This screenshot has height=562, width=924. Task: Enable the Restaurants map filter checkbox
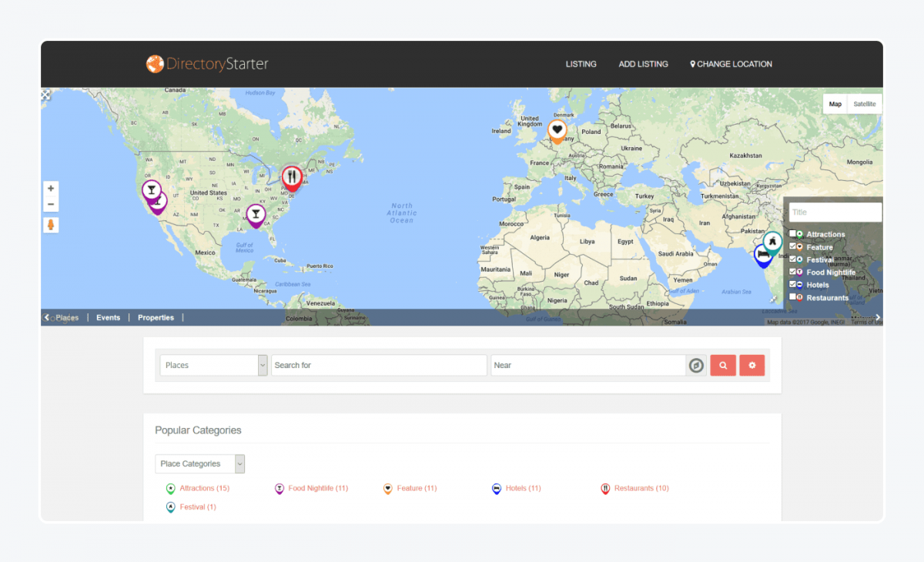tap(794, 297)
